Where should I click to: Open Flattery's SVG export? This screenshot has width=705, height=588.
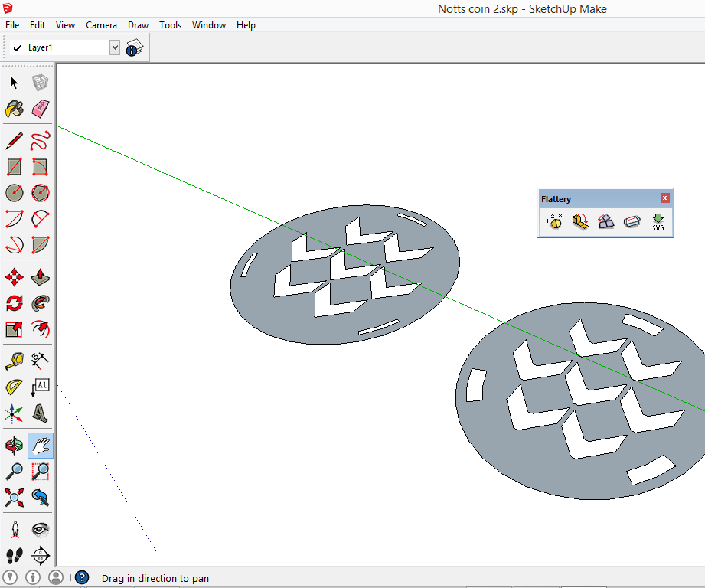(658, 222)
